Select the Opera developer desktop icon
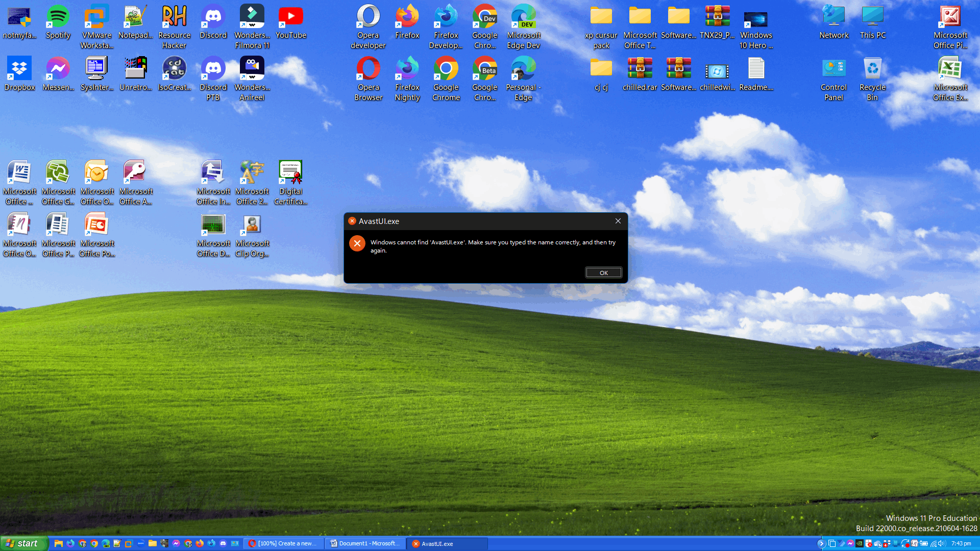The height and width of the screenshot is (551, 980). pos(368,27)
